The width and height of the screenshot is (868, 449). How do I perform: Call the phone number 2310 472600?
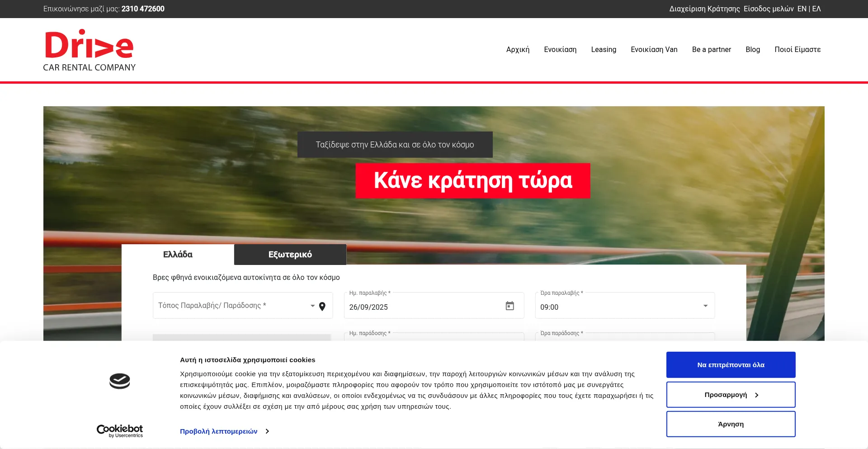143,9
